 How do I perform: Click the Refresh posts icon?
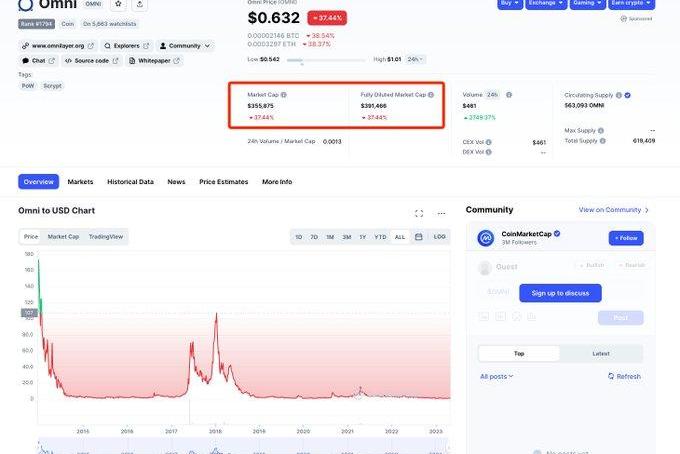[611, 376]
